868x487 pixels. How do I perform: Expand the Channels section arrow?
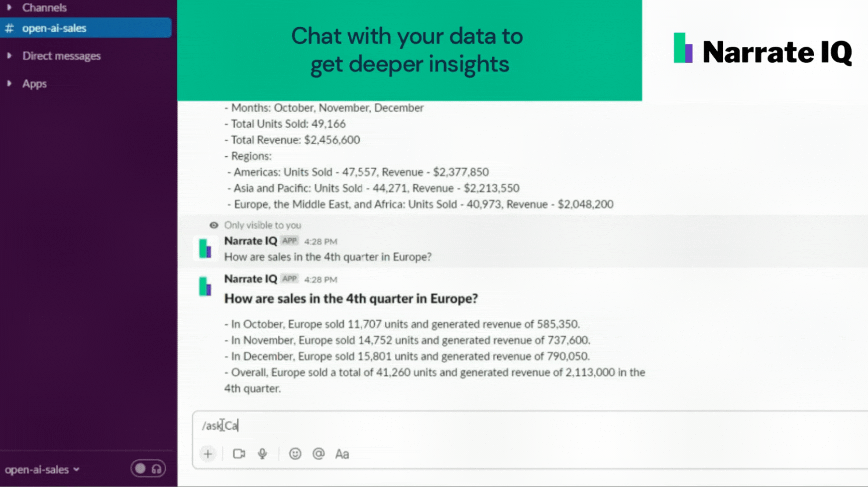coord(9,8)
